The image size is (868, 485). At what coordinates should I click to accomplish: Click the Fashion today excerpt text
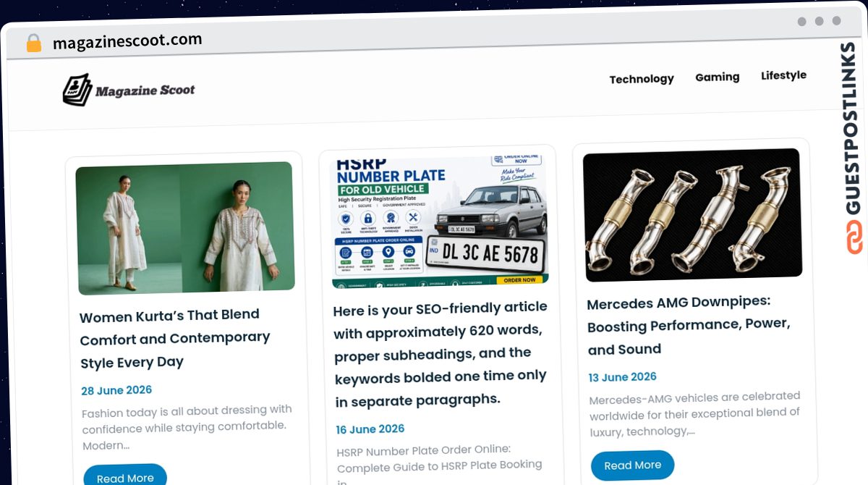point(187,428)
